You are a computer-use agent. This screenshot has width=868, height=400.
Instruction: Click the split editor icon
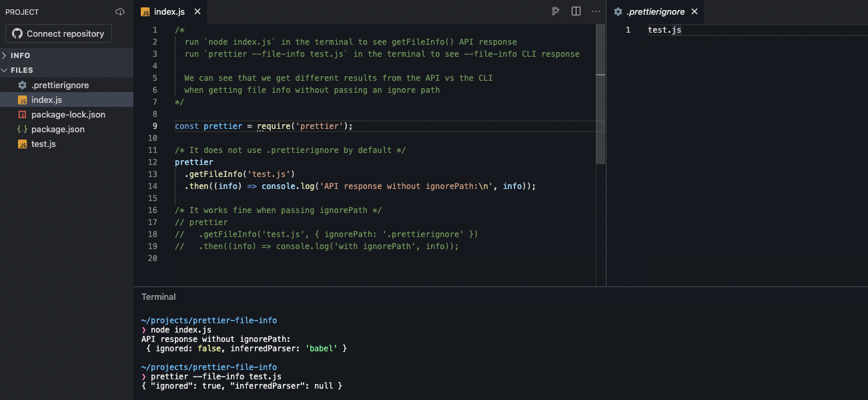tap(576, 11)
